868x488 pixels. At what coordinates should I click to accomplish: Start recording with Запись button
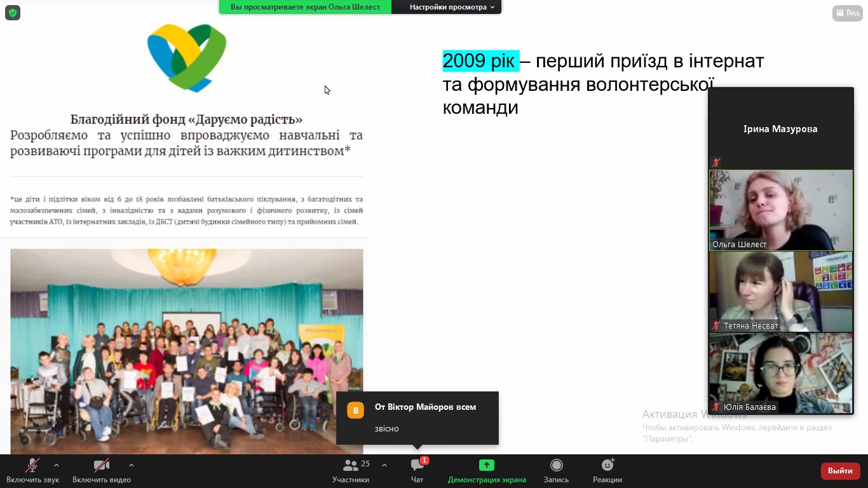click(557, 471)
